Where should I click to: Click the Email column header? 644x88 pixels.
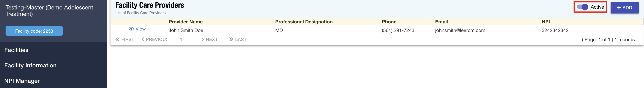[x=441, y=22]
